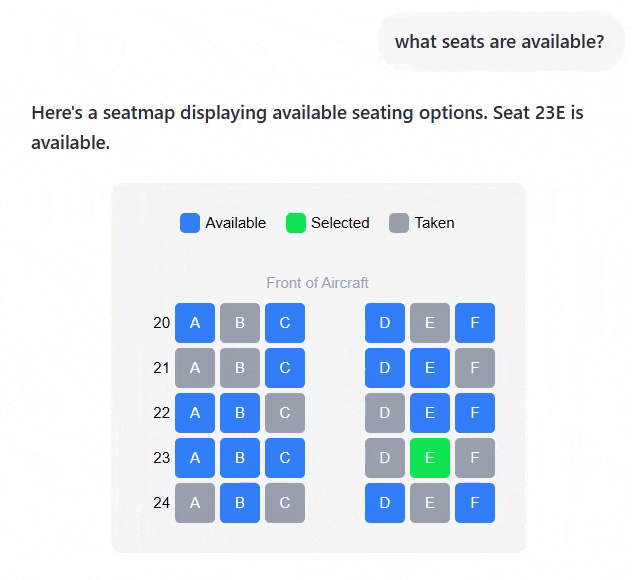
Task: Choose seat 21E in row 21
Action: (430, 368)
